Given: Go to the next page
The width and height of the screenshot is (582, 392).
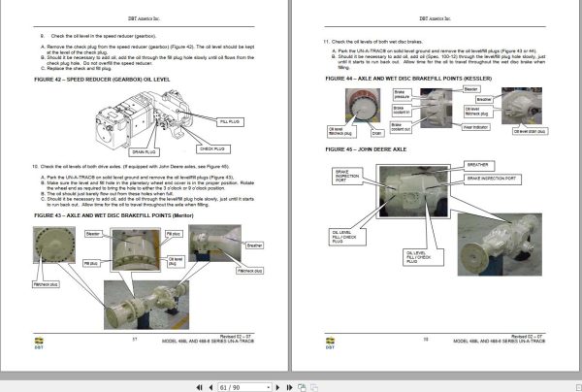Looking at the screenshot, I should click(x=277, y=387).
